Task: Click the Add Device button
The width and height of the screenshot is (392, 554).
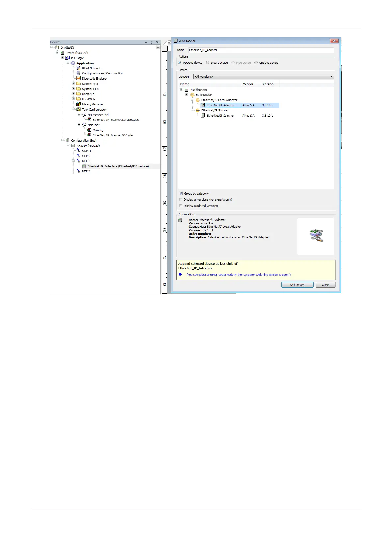Action: pos(297,285)
